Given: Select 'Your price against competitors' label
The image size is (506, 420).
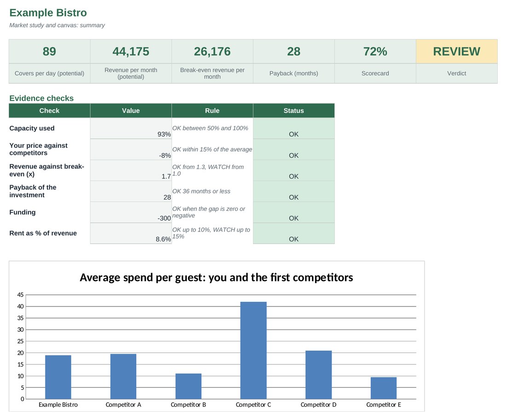Looking at the screenshot, I should tap(38, 149).
